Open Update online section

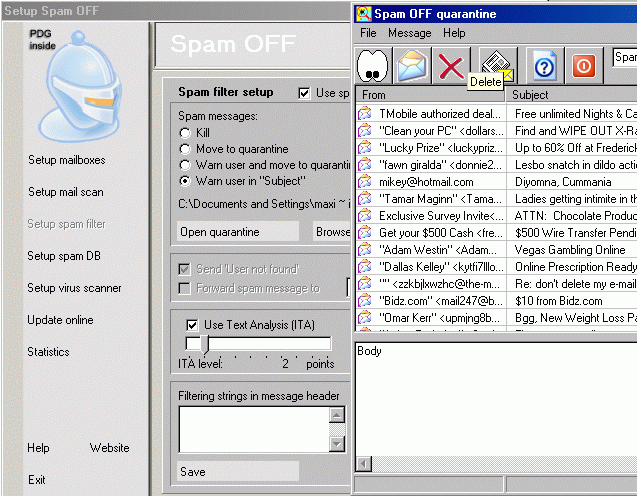[x=60, y=320]
